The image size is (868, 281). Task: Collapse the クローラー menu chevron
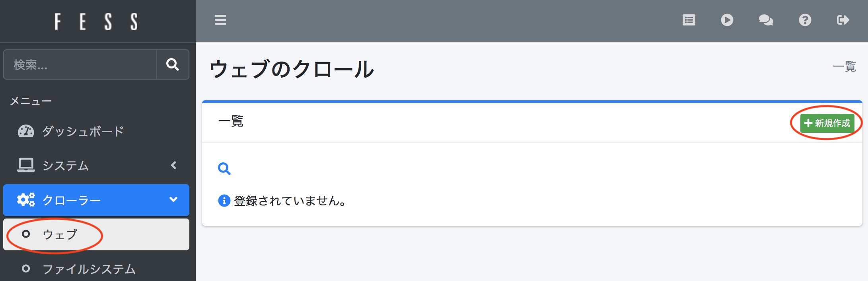173,199
